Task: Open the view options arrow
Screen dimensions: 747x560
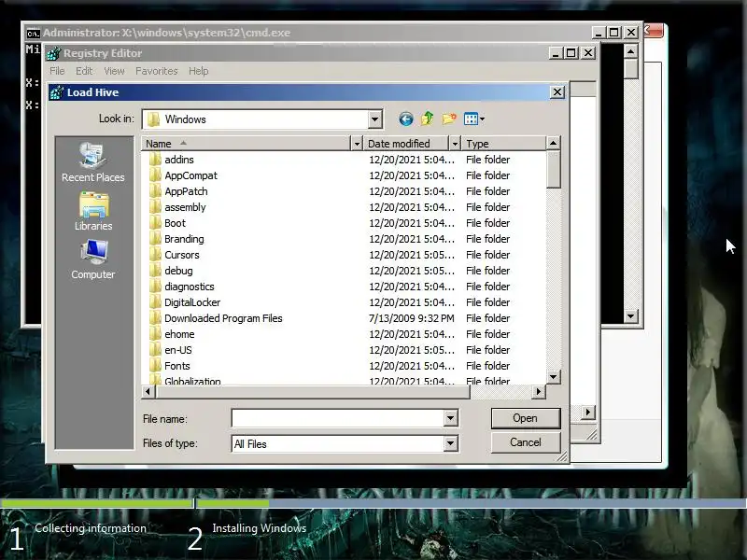Action: (482, 119)
